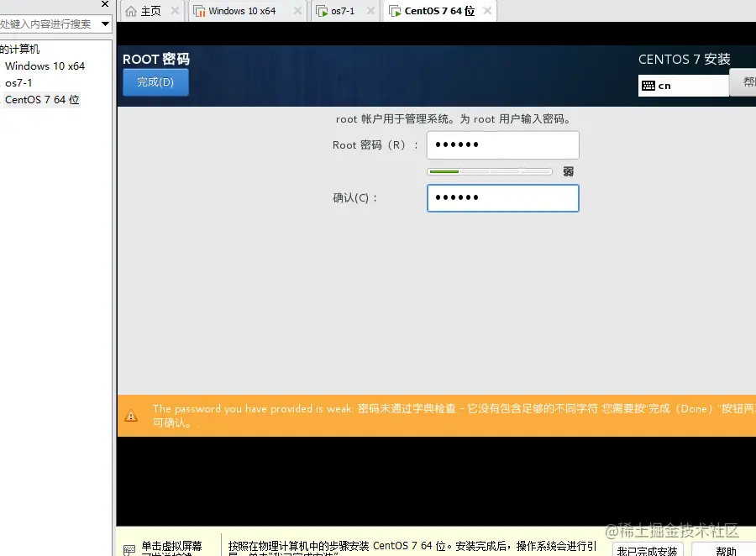Click the 单击虚拟屏幕 hint text
Viewport: 756px width, 556px height.
171,547
